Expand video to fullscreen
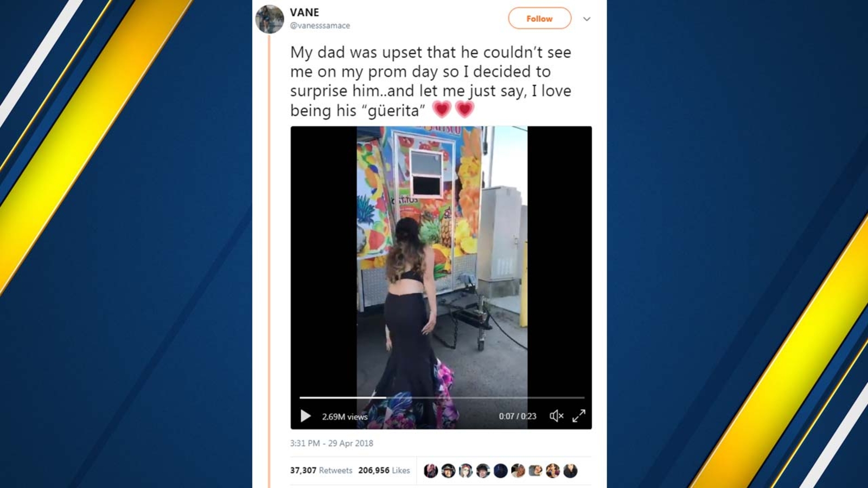The height and width of the screenshot is (488, 868). (579, 416)
